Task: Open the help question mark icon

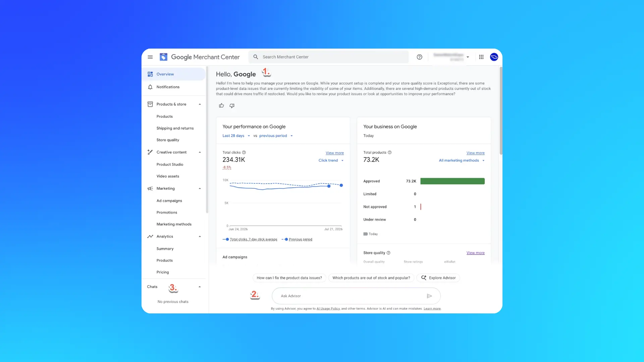Action: click(x=419, y=57)
